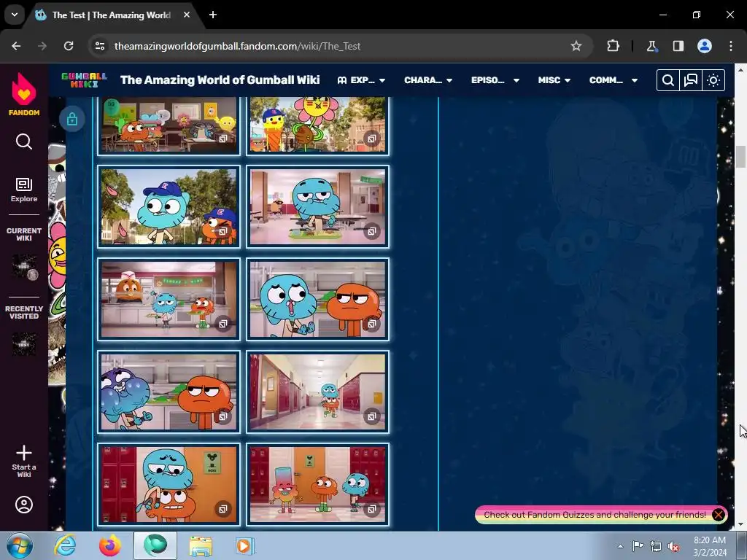This screenshot has height=560, width=747.
Task: Open the ice cream and flower thumbnail
Action: coord(318,125)
